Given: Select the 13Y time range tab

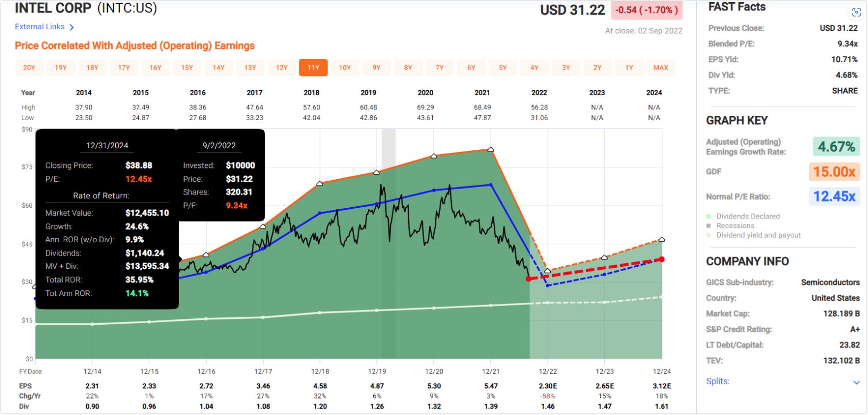Looking at the screenshot, I should point(250,67).
